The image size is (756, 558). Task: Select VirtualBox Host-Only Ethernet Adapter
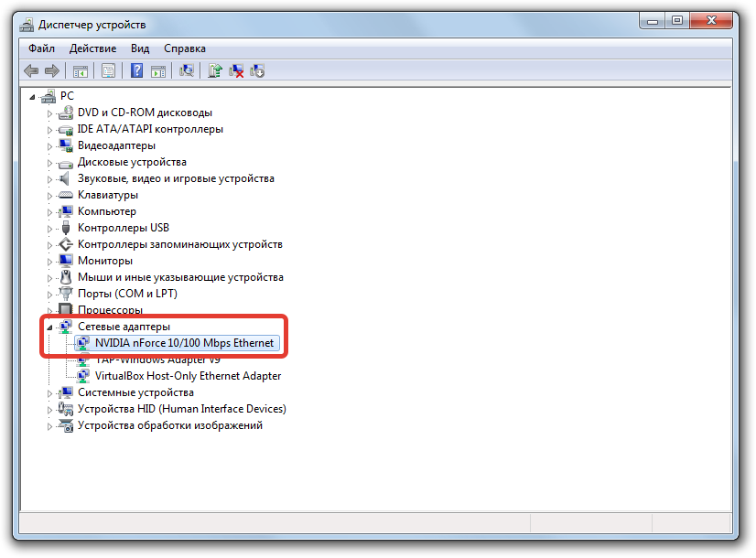click(188, 376)
